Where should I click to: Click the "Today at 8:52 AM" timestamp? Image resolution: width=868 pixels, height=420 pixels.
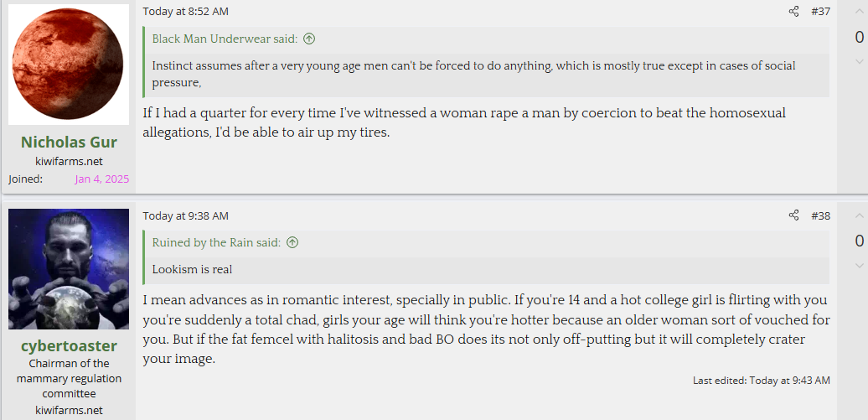[x=185, y=12]
